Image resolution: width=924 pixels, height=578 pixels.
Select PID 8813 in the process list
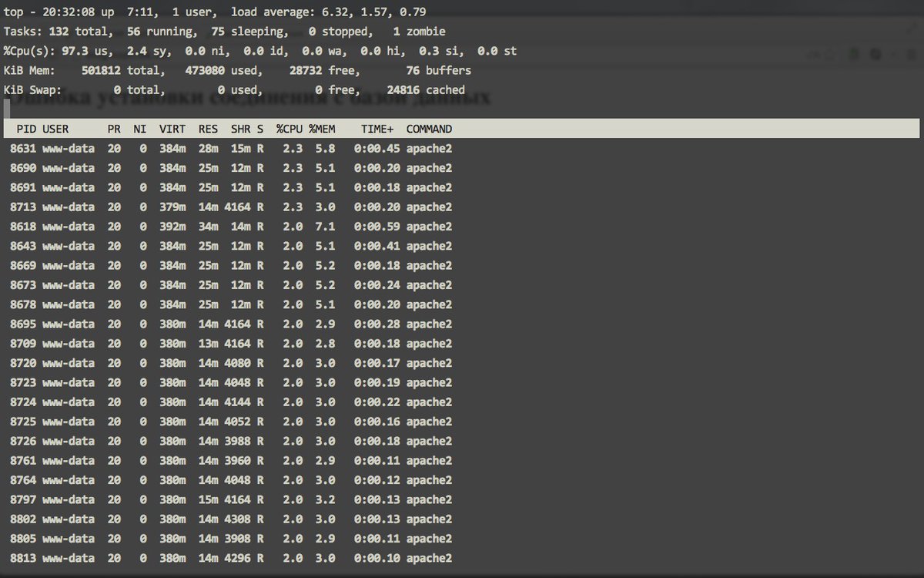23,558
